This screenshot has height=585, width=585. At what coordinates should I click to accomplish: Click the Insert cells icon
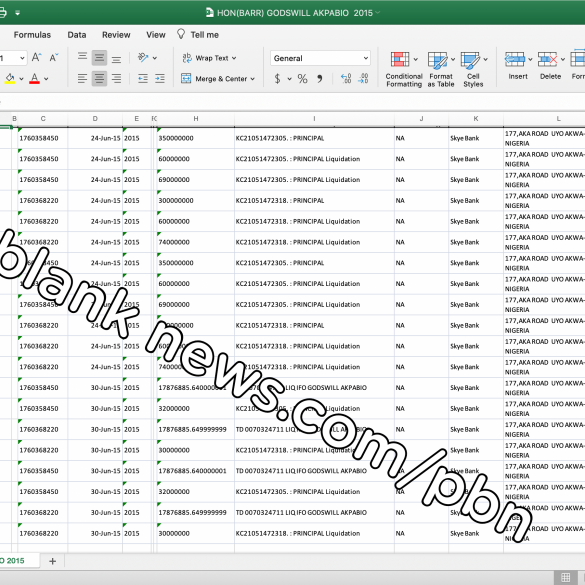(514, 59)
